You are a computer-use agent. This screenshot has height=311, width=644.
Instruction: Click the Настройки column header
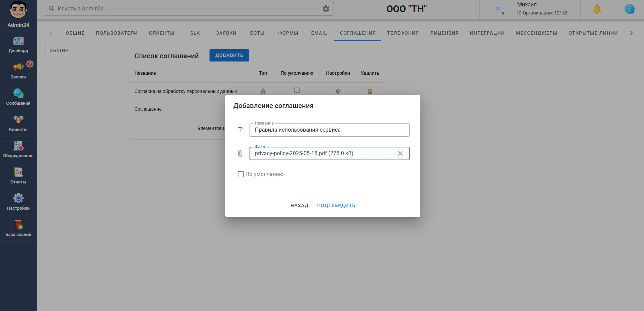(338, 73)
